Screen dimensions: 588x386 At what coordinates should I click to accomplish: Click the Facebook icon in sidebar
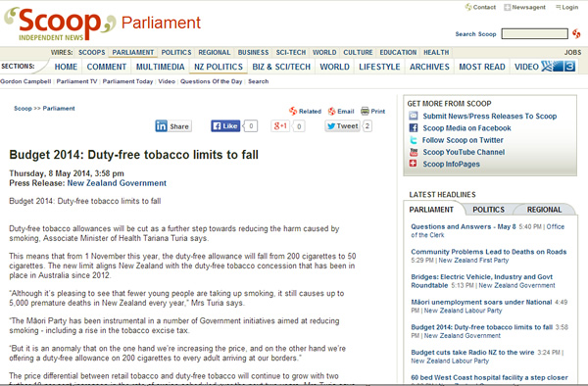click(x=414, y=127)
